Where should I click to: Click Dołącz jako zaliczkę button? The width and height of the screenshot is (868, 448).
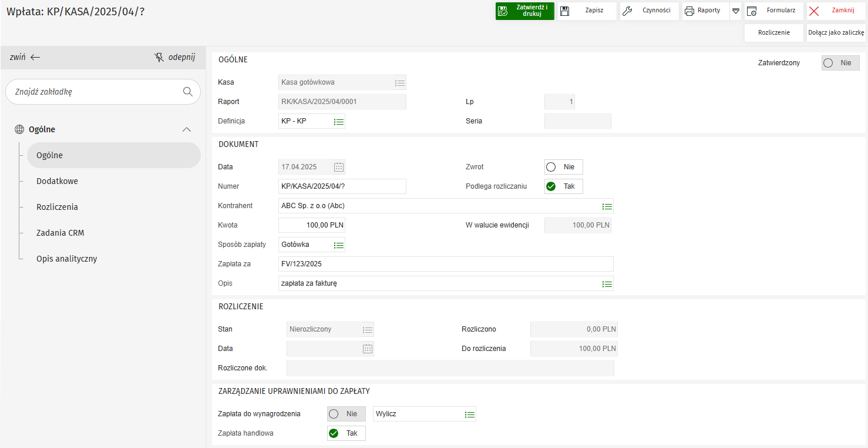tap(836, 33)
